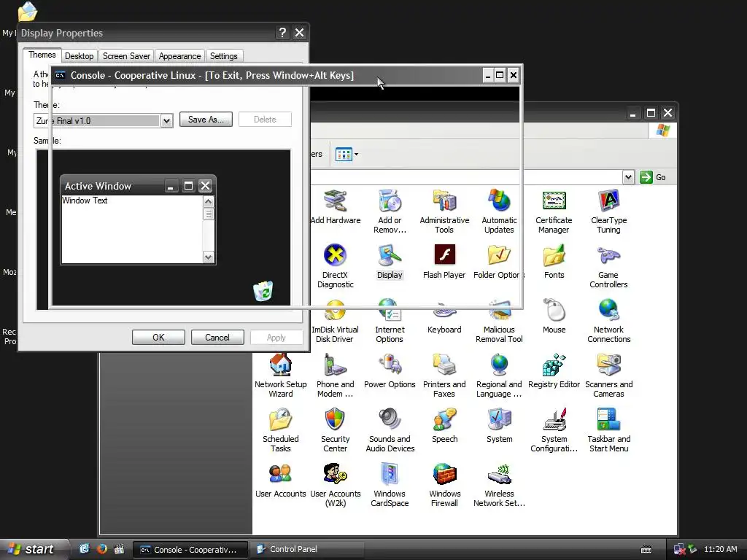The width and height of the screenshot is (747, 560).
Task: Open User Accounts (W2k) icon
Action: pos(336,474)
